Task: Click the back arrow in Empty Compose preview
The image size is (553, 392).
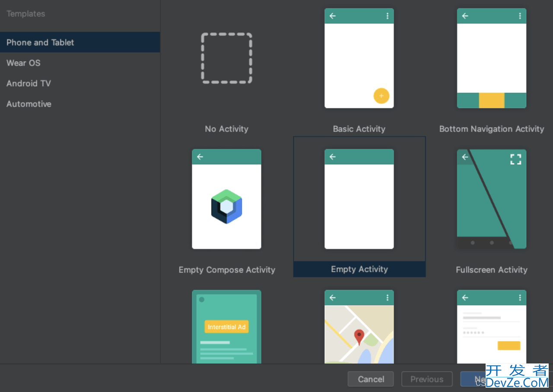Action: pos(200,157)
